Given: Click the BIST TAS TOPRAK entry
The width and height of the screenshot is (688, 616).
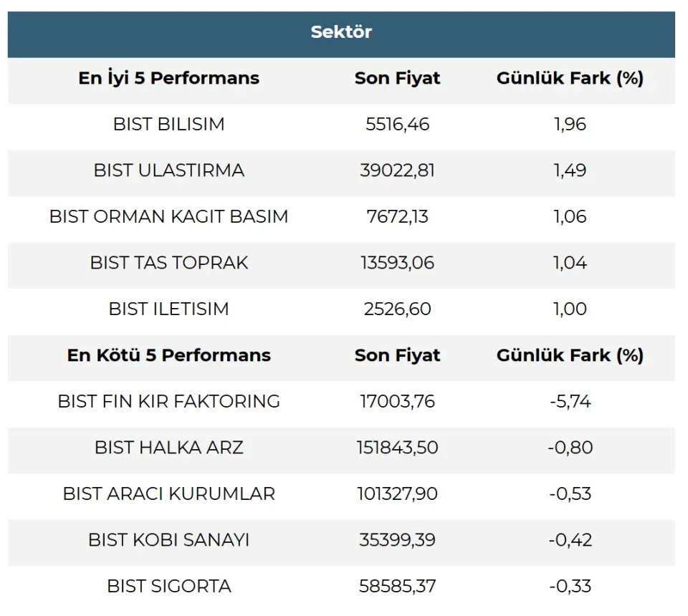Looking at the screenshot, I should pyautogui.click(x=169, y=263).
